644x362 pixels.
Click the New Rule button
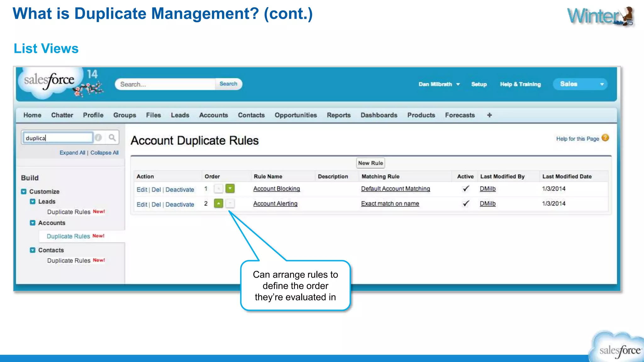(x=371, y=163)
